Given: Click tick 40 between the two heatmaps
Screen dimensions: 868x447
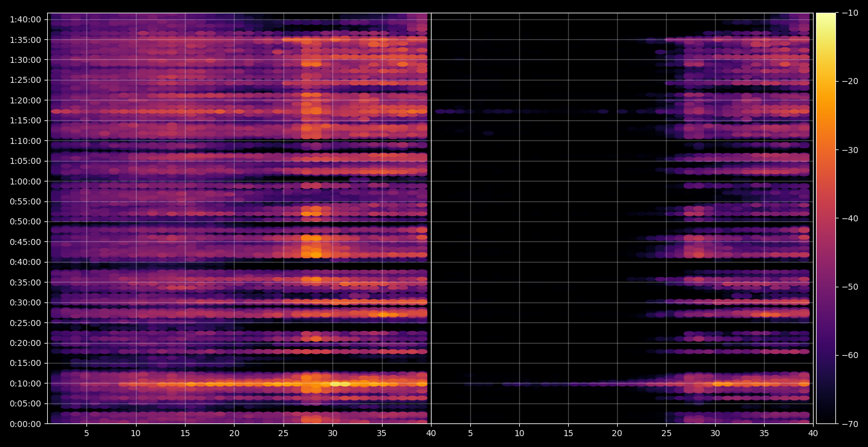Looking at the screenshot, I should tap(431, 433).
